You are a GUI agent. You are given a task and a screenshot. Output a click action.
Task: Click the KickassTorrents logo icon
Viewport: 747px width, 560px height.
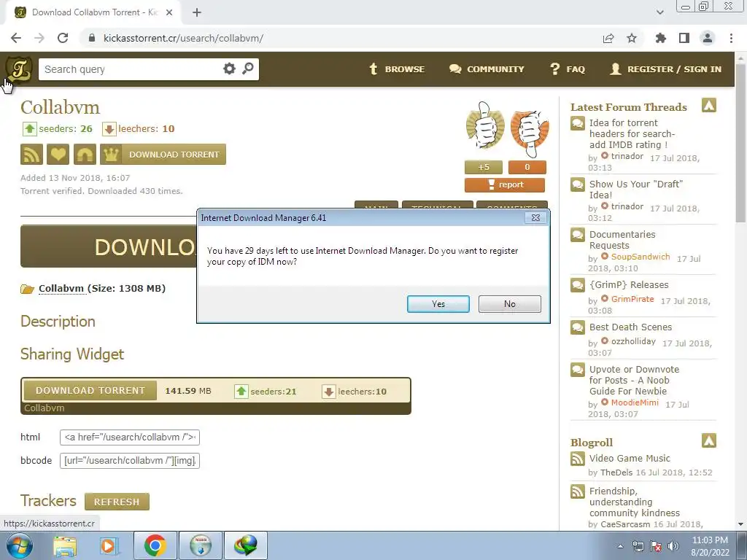tap(18, 69)
